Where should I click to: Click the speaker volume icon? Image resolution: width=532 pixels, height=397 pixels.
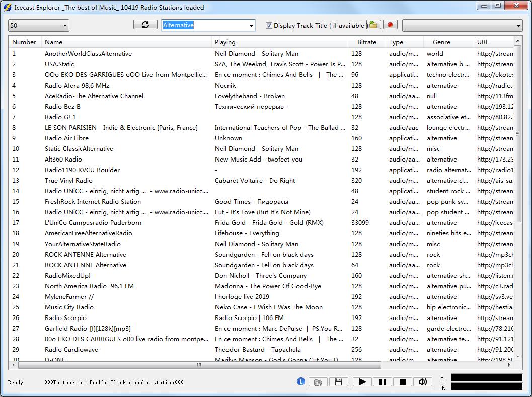423,382
